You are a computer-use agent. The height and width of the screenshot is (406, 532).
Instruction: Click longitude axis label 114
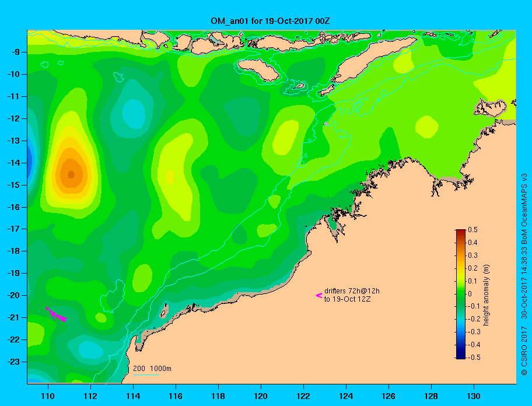[x=133, y=396]
